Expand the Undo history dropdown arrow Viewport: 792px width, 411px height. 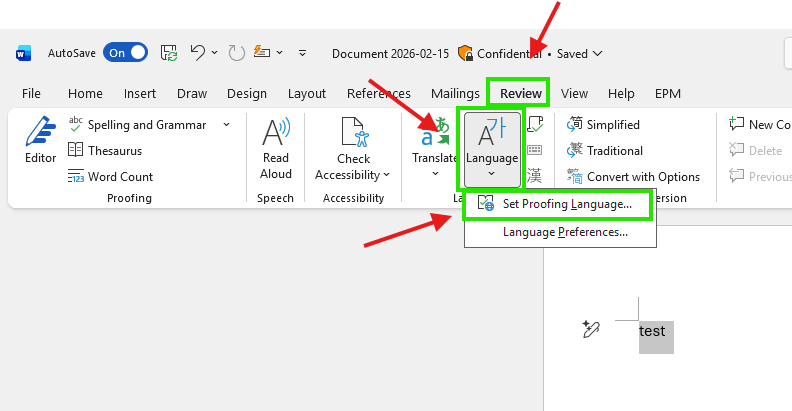click(215, 53)
